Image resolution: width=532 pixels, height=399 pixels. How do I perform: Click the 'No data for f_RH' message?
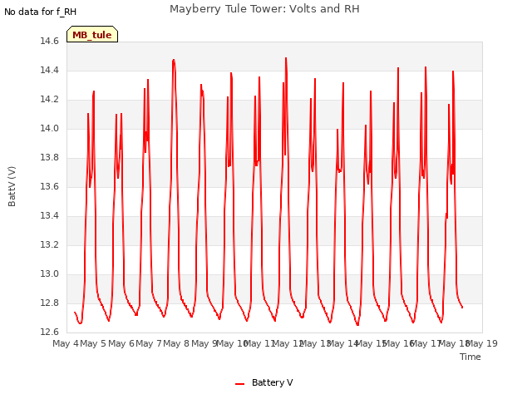pos(40,12)
